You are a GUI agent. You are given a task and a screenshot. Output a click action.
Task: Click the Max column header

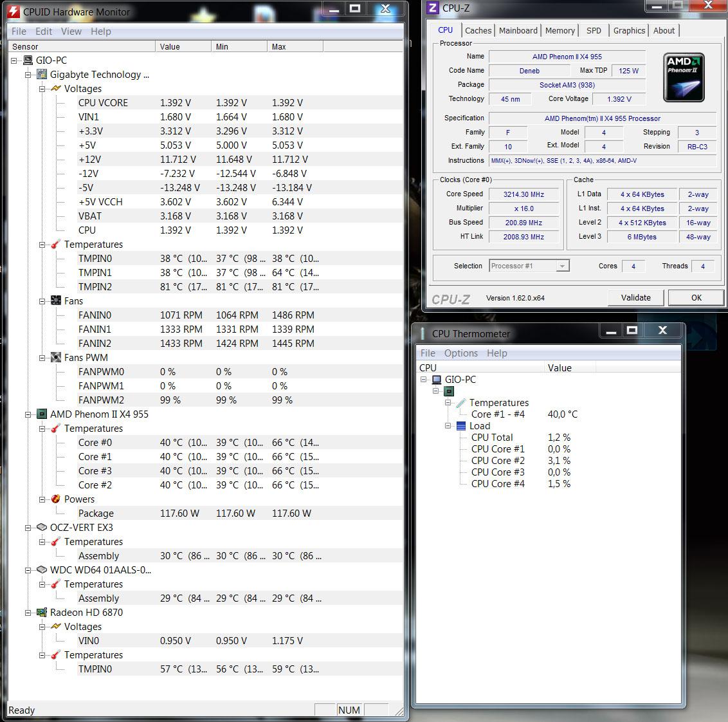(295, 46)
